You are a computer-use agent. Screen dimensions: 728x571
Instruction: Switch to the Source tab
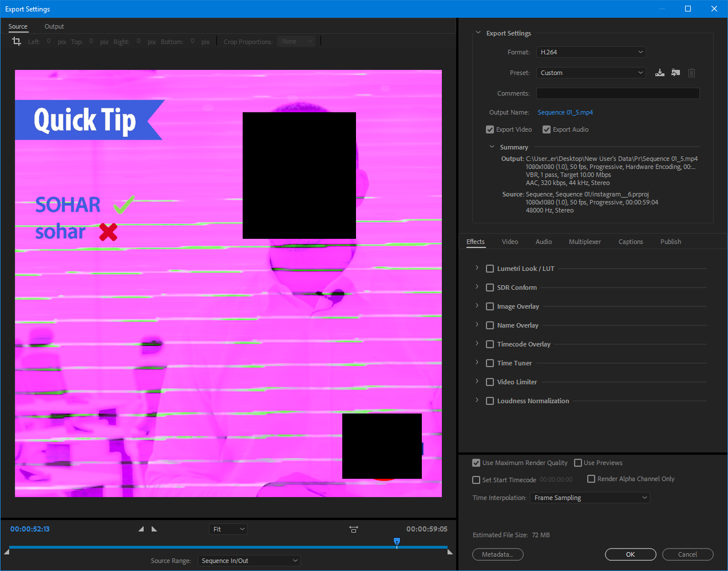click(18, 26)
